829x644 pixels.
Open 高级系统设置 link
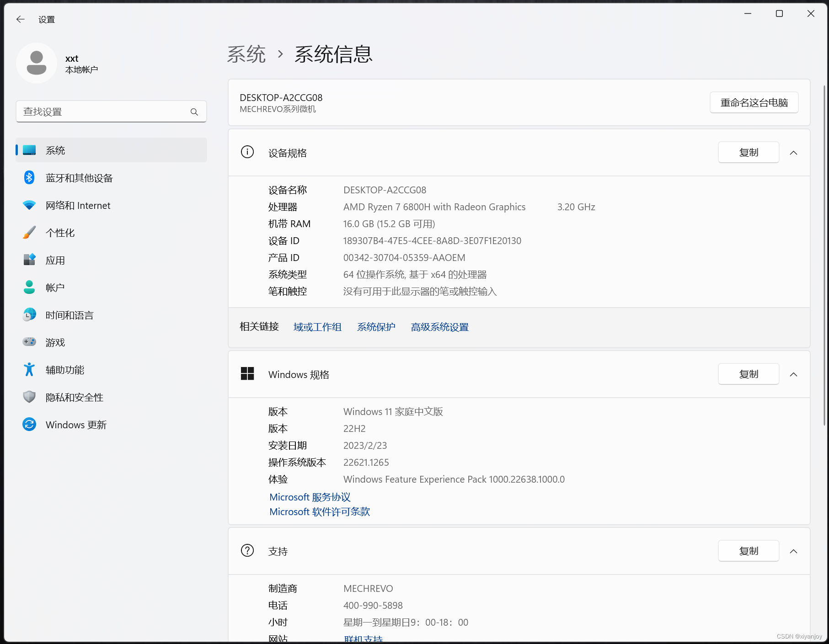(x=439, y=327)
